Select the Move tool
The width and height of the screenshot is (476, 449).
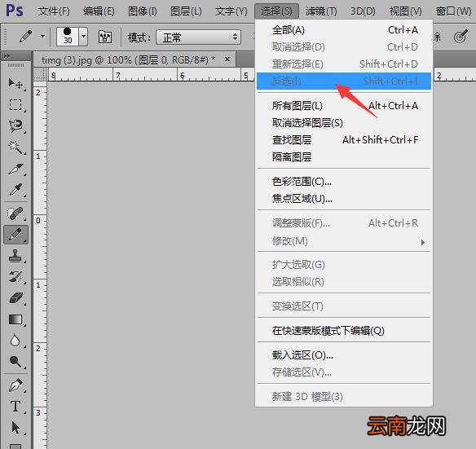tap(15, 83)
